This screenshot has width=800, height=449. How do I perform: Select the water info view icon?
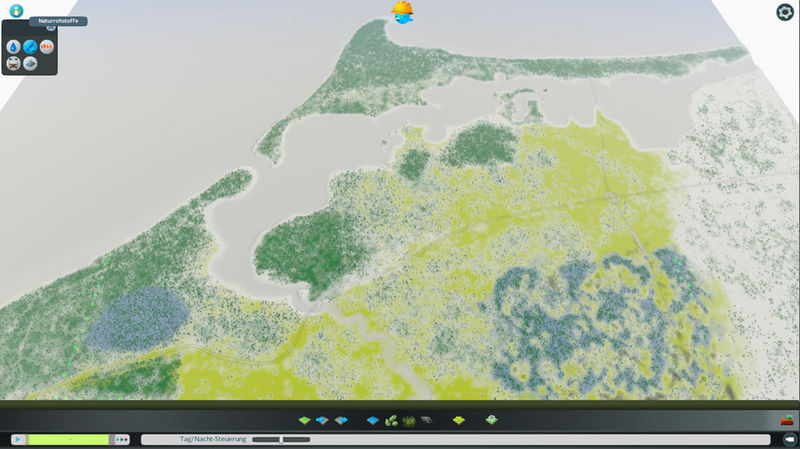tap(14, 46)
